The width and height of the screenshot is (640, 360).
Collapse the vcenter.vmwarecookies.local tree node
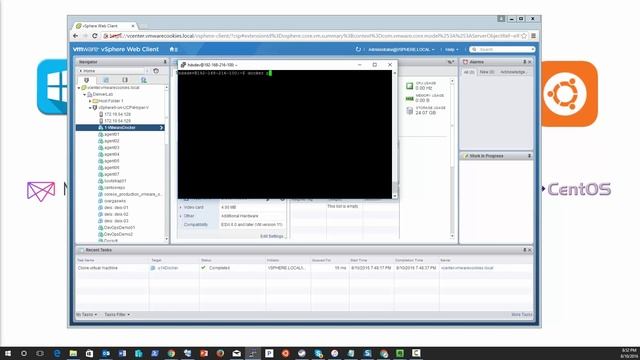(x=79, y=88)
